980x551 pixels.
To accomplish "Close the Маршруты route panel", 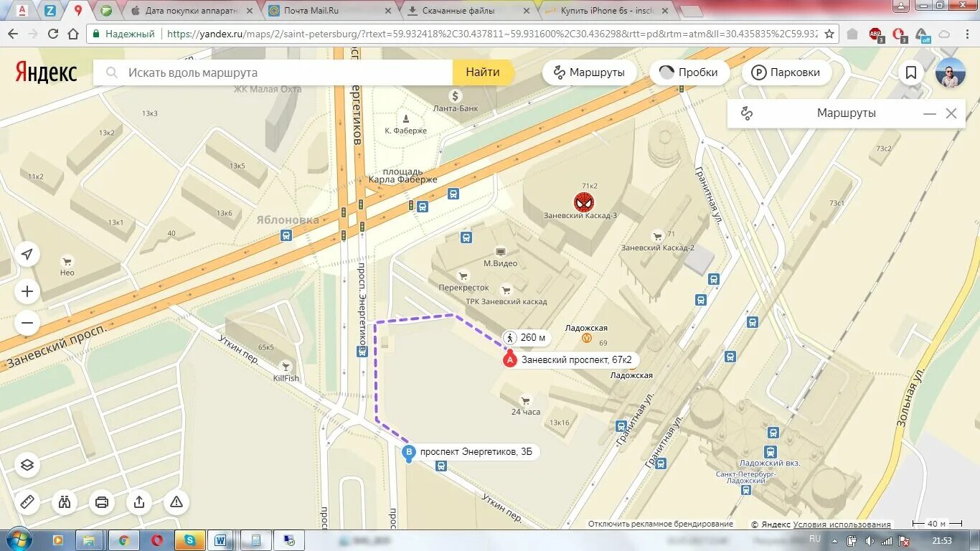I will pos(951,113).
